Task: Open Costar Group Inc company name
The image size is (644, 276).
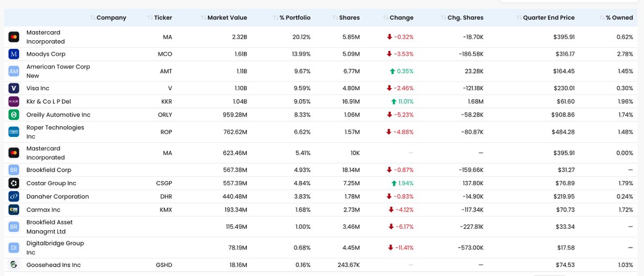Action: tap(52, 184)
